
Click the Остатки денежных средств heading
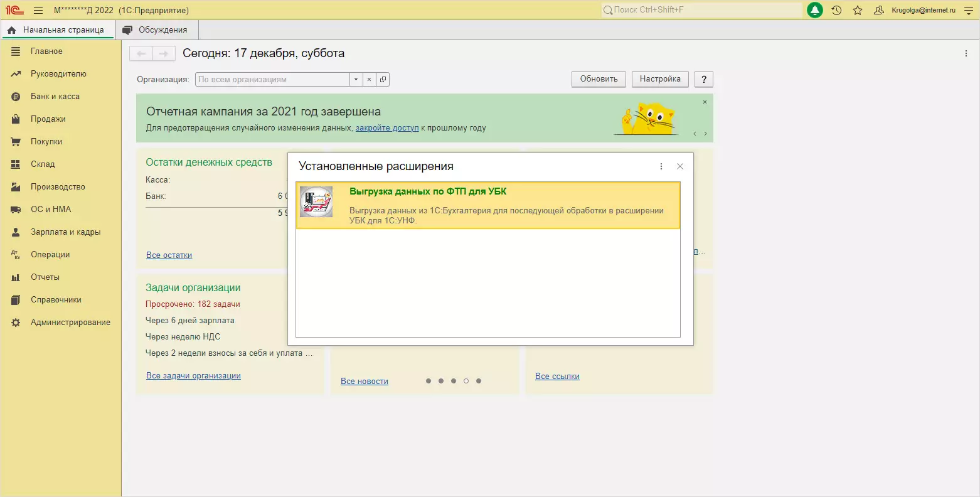coord(209,163)
